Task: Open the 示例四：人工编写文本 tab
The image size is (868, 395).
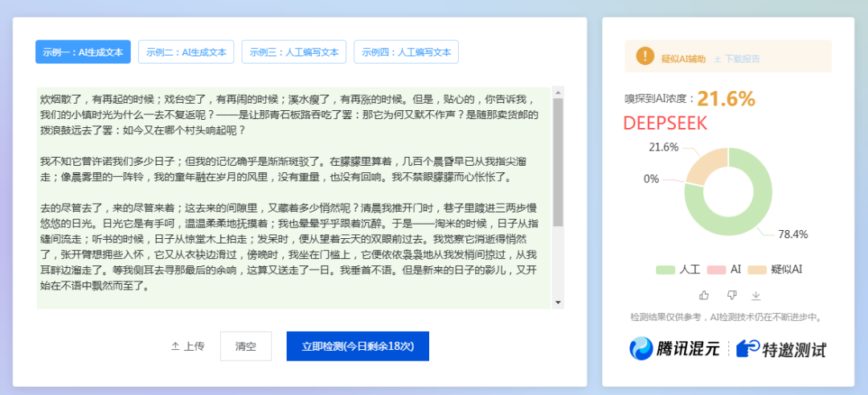Action: pyautogui.click(x=407, y=52)
